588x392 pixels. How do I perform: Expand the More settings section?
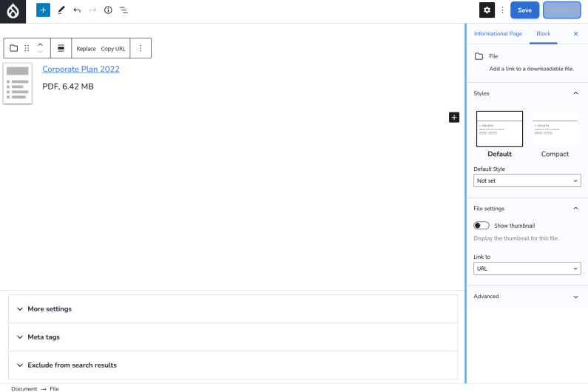(x=233, y=308)
